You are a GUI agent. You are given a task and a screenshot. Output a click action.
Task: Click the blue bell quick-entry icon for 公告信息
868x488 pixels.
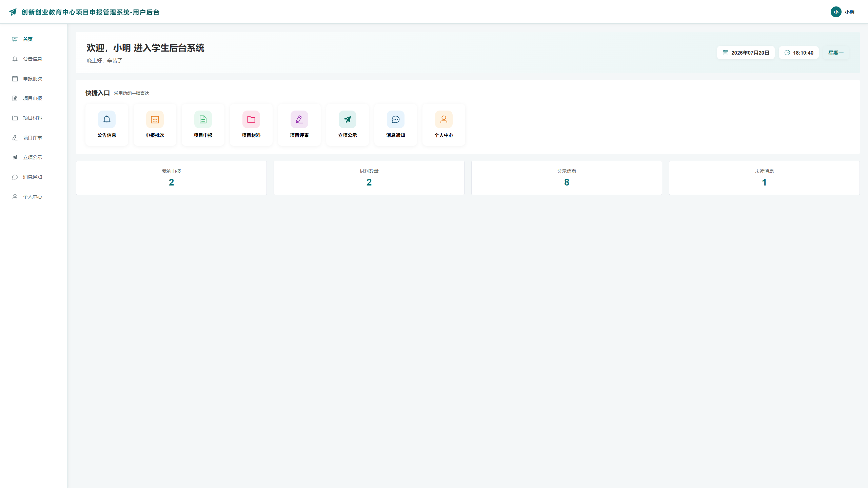tap(107, 119)
